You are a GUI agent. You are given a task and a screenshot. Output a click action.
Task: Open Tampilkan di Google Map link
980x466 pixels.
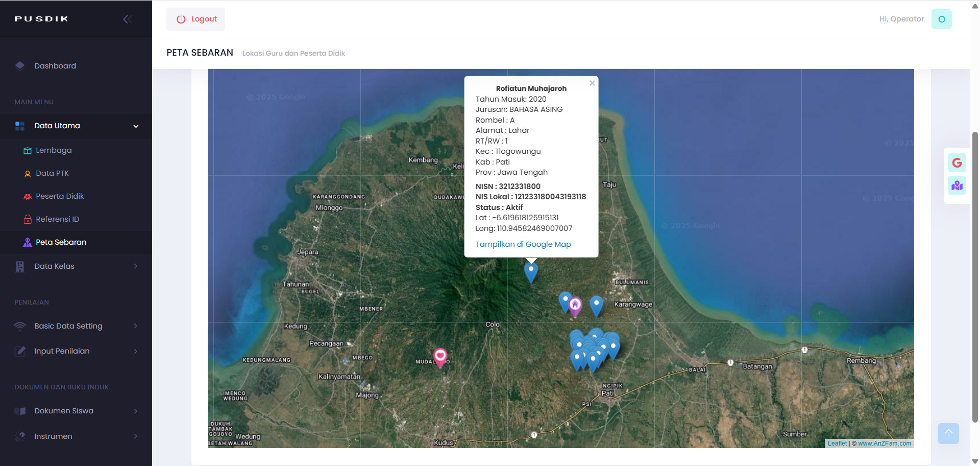pyautogui.click(x=523, y=244)
